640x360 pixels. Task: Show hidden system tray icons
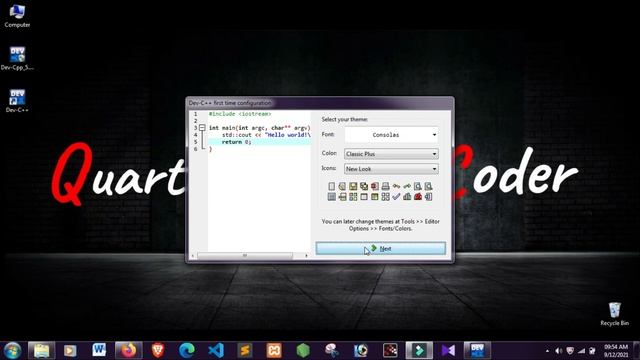547,351
